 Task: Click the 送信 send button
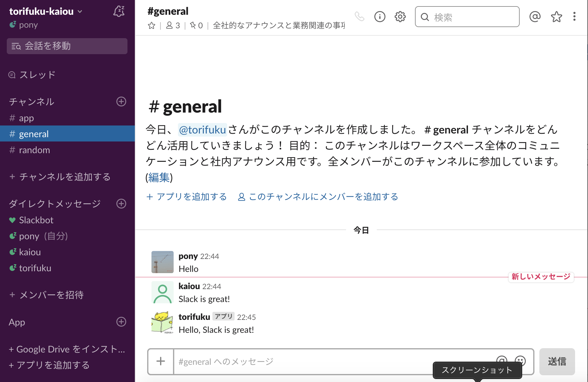(x=557, y=361)
